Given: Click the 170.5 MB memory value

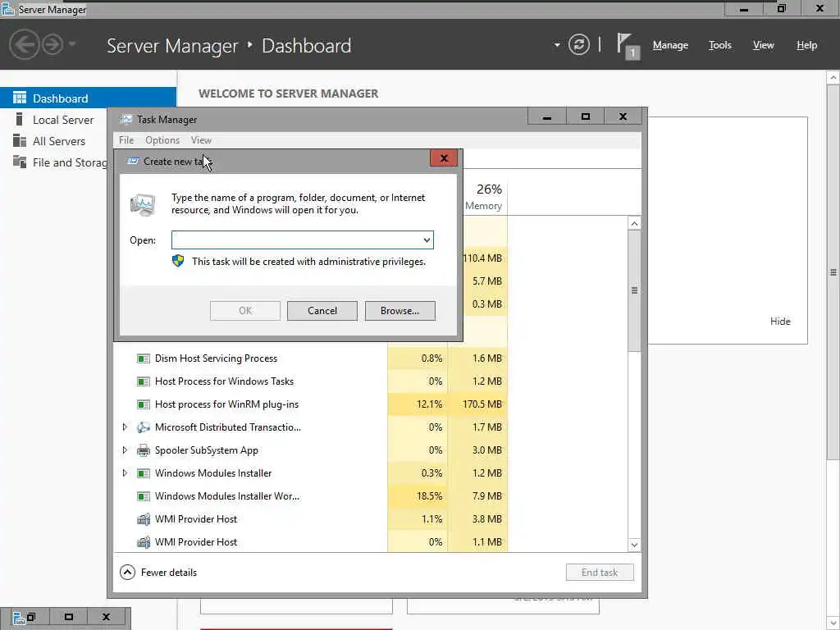Looking at the screenshot, I should [x=482, y=404].
